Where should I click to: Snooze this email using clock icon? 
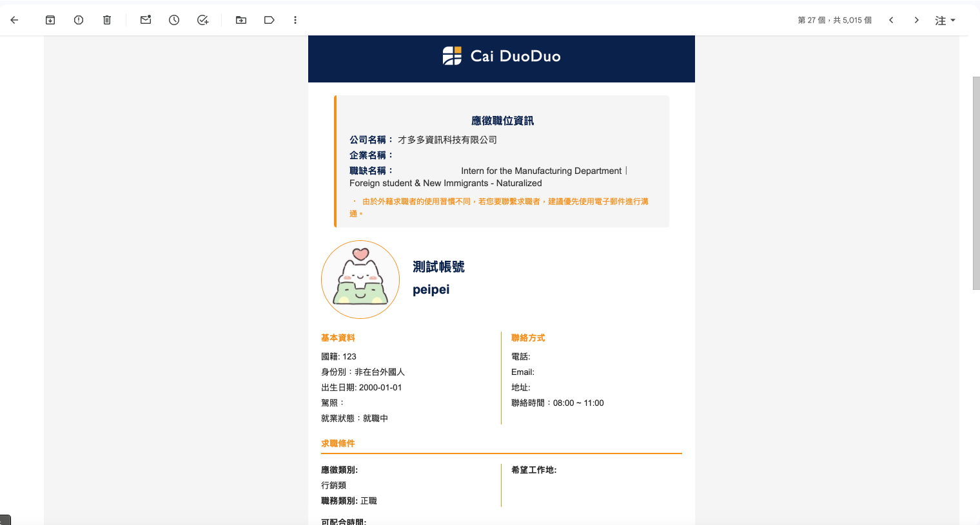click(174, 20)
